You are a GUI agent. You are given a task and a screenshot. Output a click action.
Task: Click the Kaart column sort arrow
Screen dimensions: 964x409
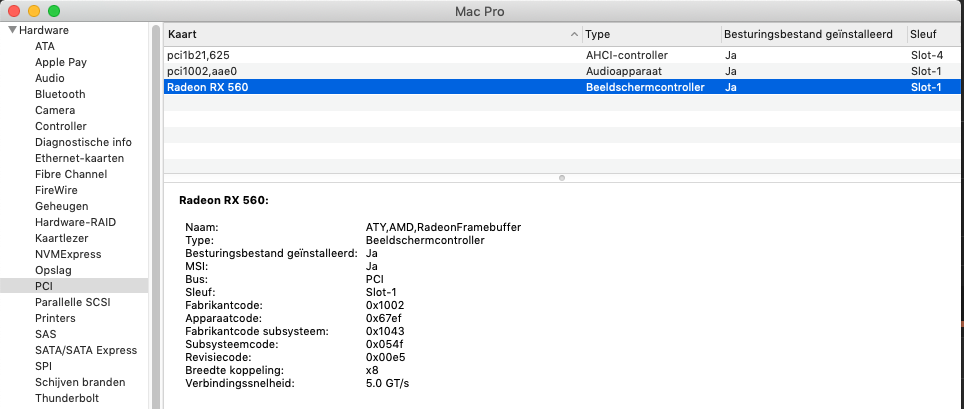573,34
